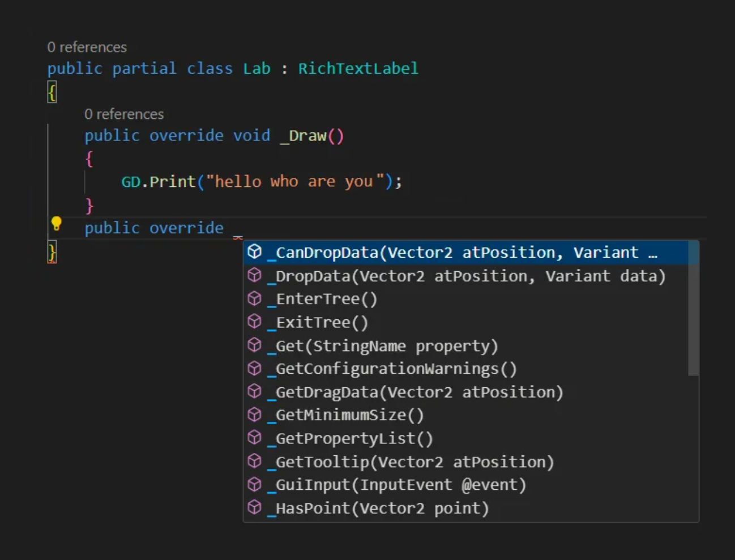The image size is (735, 560).
Task: Click 'override' keyword on the _Draw line
Action: coord(186,136)
